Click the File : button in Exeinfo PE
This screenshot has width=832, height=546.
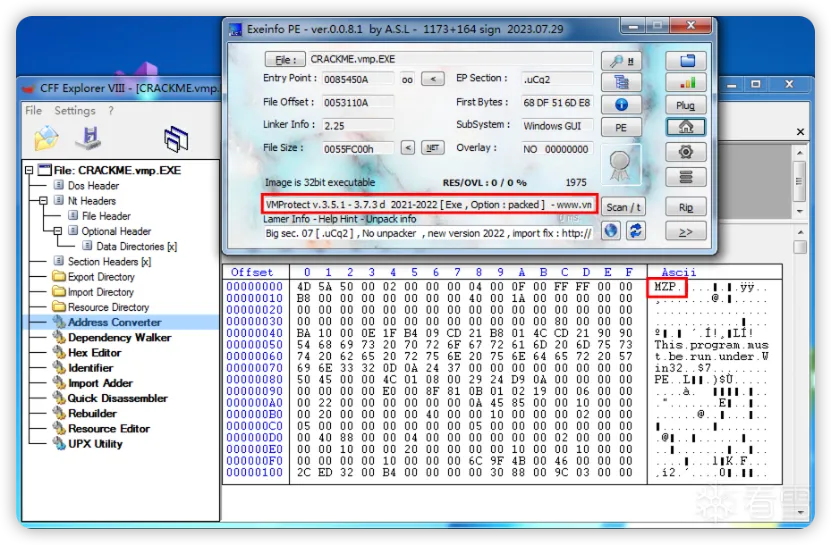[x=285, y=59]
